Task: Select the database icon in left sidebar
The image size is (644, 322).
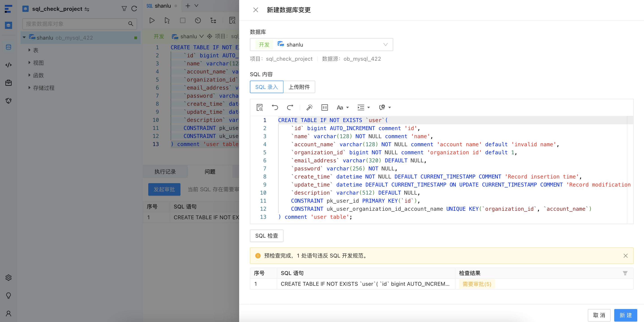Action: [x=9, y=47]
